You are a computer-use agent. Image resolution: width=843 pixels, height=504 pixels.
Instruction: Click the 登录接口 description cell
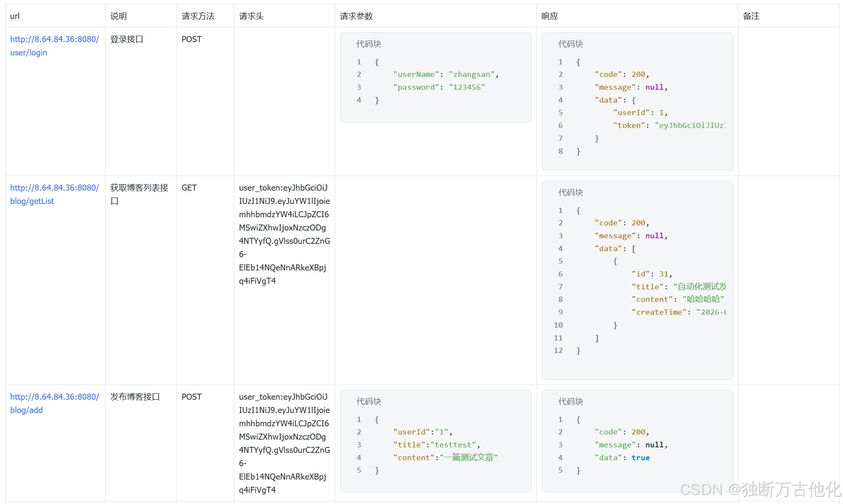[x=127, y=39]
